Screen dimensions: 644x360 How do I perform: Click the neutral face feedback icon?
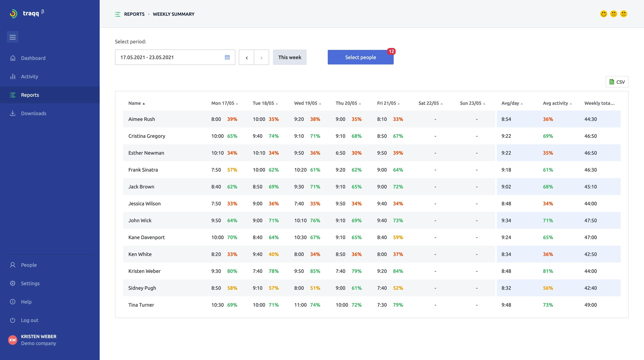click(x=614, y=14)
